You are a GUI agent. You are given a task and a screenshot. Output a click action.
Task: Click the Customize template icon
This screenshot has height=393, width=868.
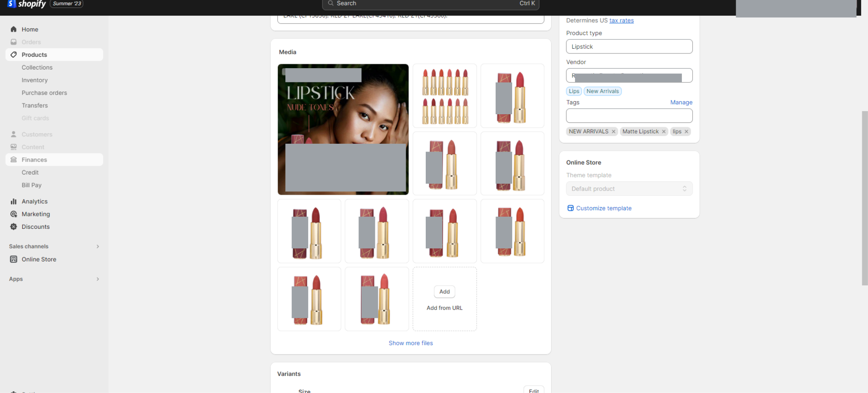570,208
